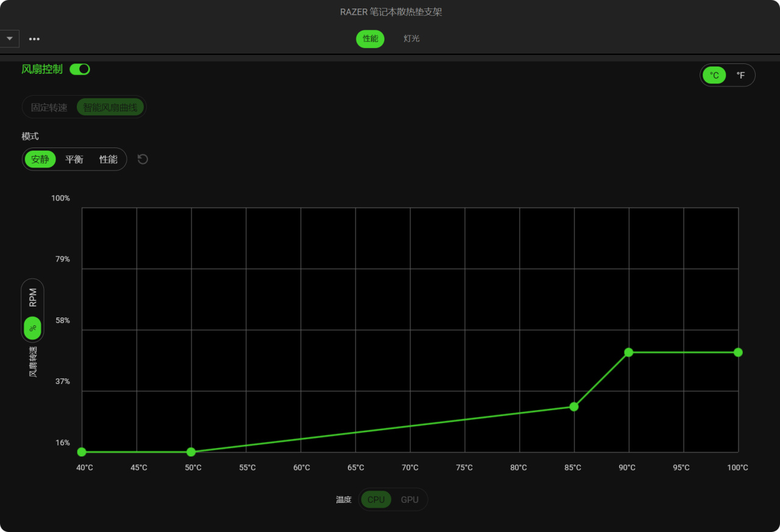
Task: Select percent unit for fan speed
Action: (33, 328)
